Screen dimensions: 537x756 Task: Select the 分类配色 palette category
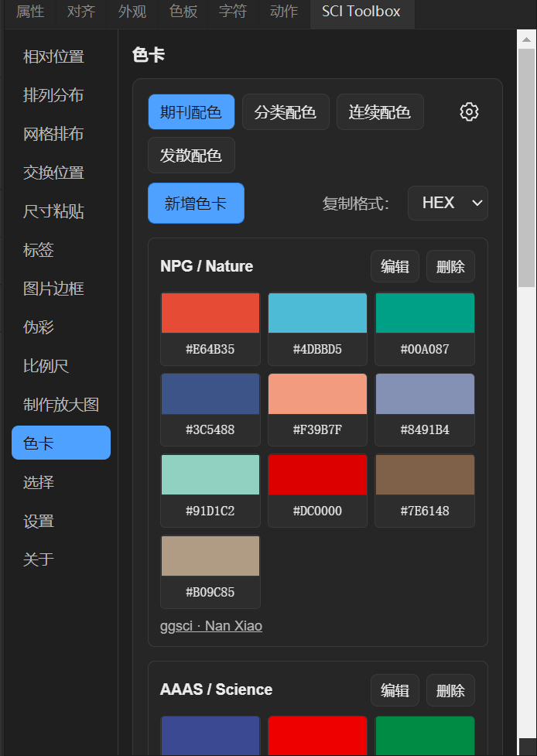click(286, 112)
